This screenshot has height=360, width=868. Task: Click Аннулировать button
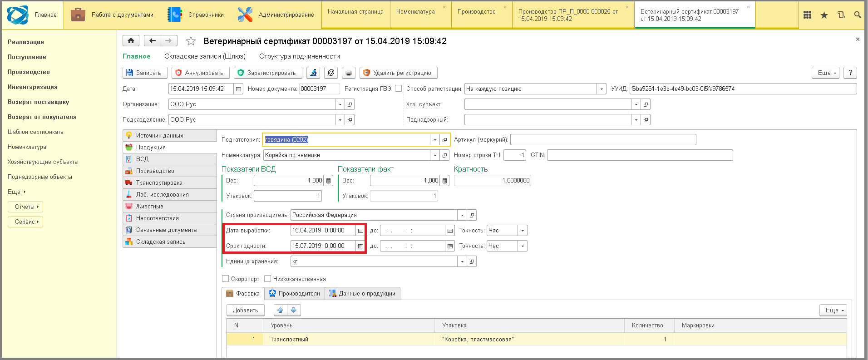click(200, 73)
